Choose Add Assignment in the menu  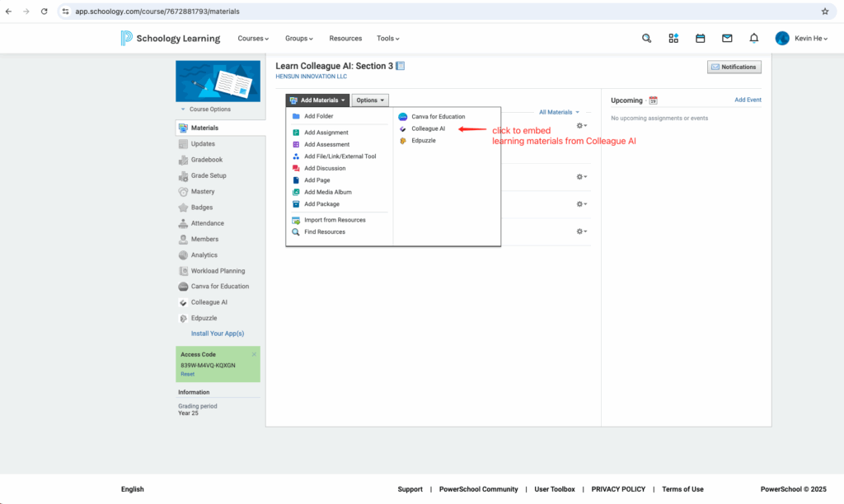click(326, 133)
